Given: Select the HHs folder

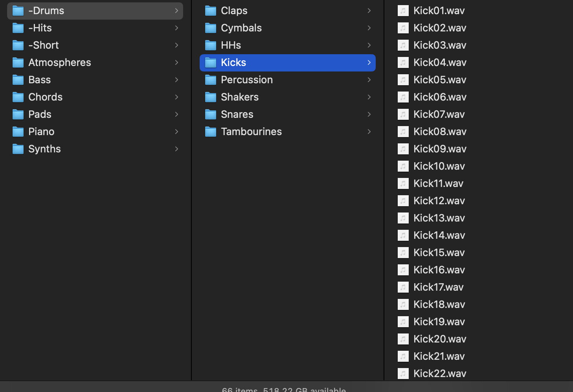Looking at the screenshot, I should tap(231, 45).
